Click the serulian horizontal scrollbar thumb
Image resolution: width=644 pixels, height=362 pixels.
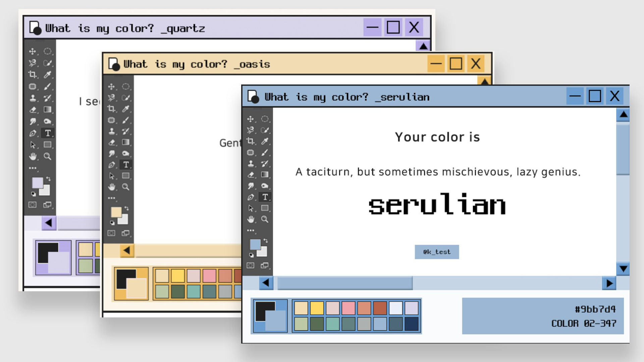345,283
